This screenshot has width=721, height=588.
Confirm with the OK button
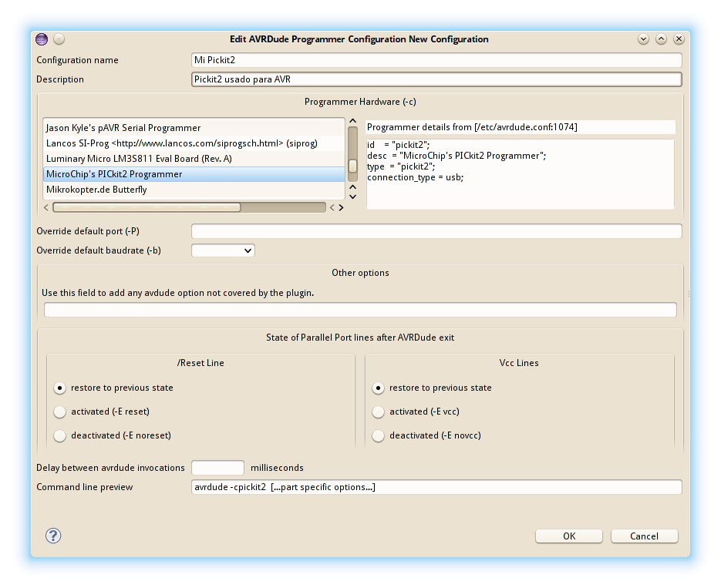pyautogui.click(x=569, y=536)
